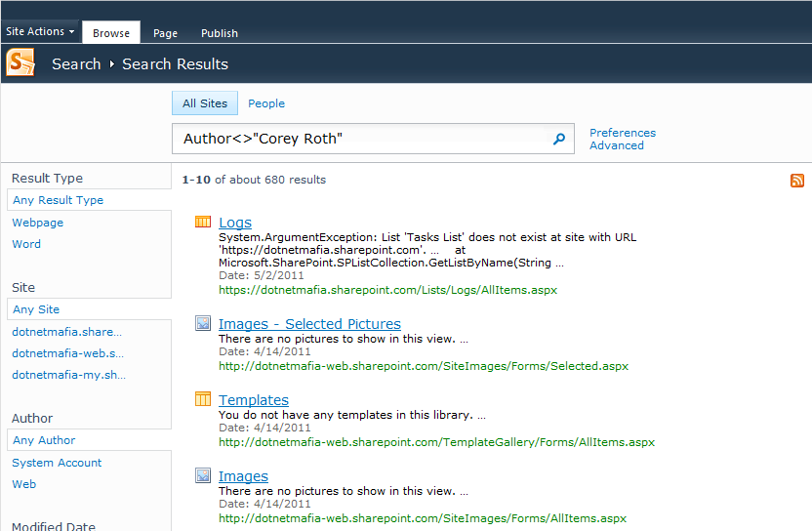The image size is (812, 531).
Task: Click the Result Type heading
Action: 47,179
